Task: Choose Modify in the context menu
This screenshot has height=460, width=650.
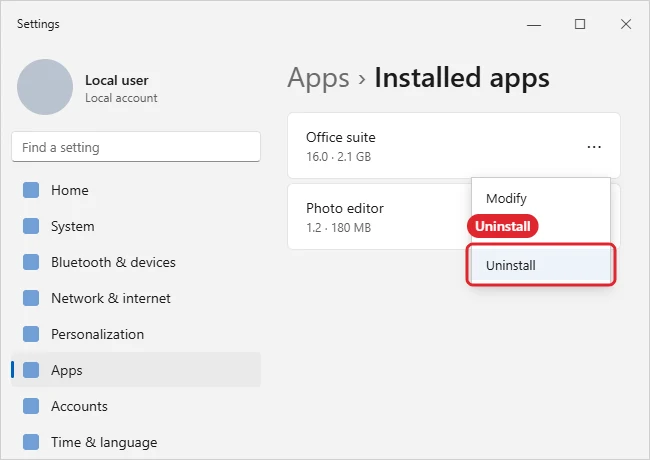Action: (x=541, y=199)
